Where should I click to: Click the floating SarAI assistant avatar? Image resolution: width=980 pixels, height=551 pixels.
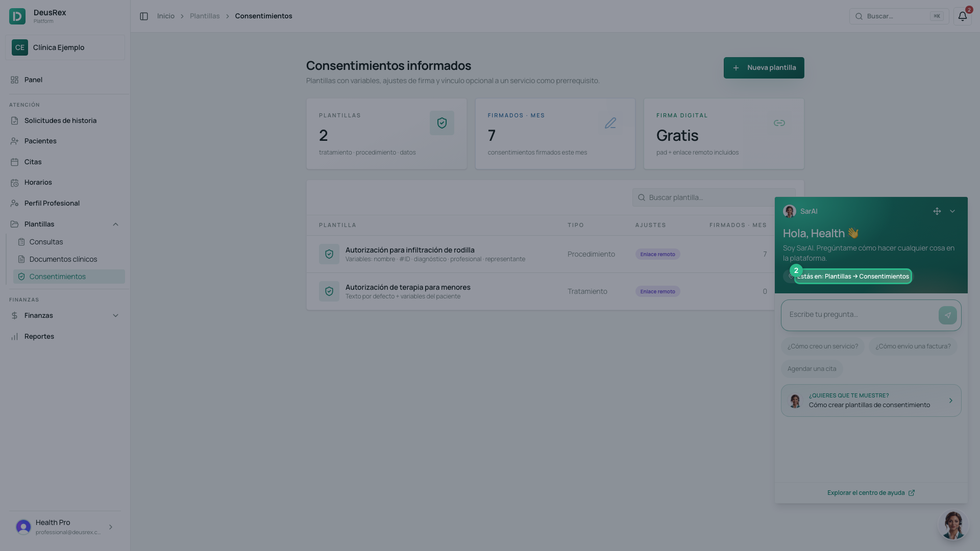pos(953,524)
